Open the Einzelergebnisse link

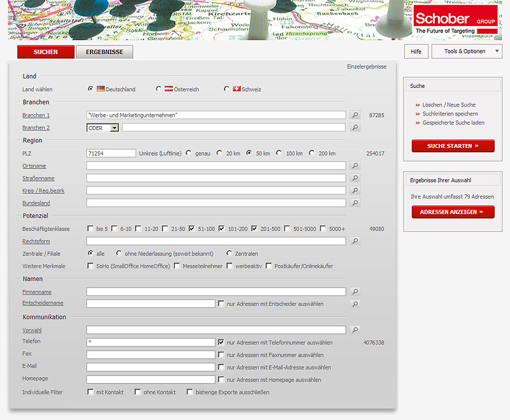pos(367,67)
